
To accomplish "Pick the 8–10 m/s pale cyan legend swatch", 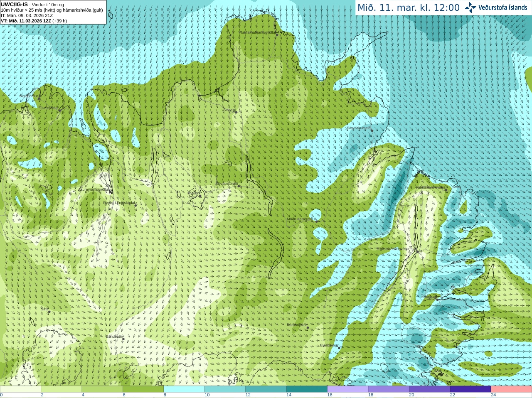I will (184, 389).
